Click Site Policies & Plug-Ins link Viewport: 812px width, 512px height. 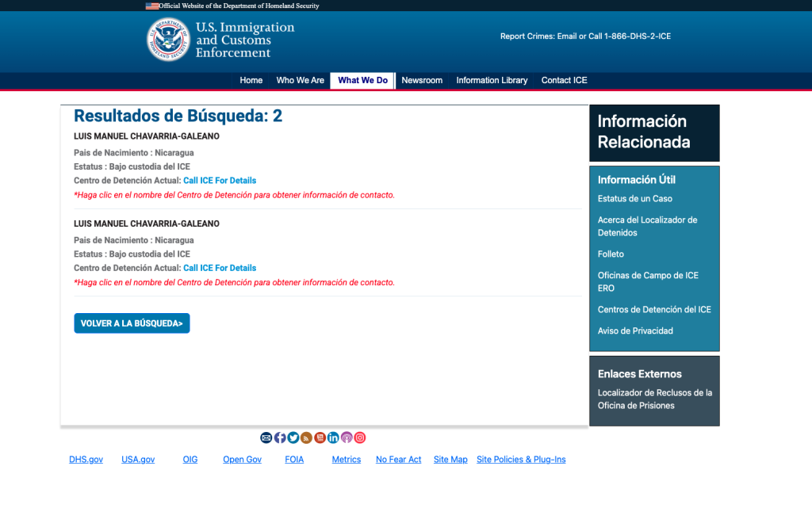click(x=521, y=460)
